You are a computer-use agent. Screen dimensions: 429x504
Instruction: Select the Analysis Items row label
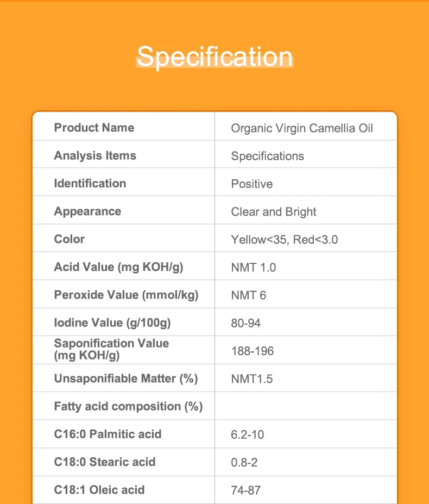pos(95,155)
